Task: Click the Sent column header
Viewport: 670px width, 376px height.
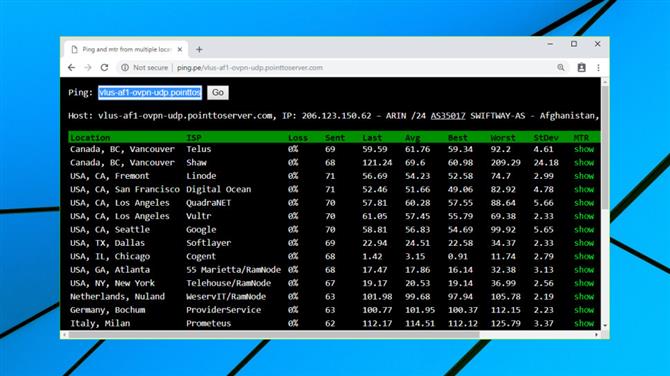Action: pyautogui.click(x=335, y=138)
